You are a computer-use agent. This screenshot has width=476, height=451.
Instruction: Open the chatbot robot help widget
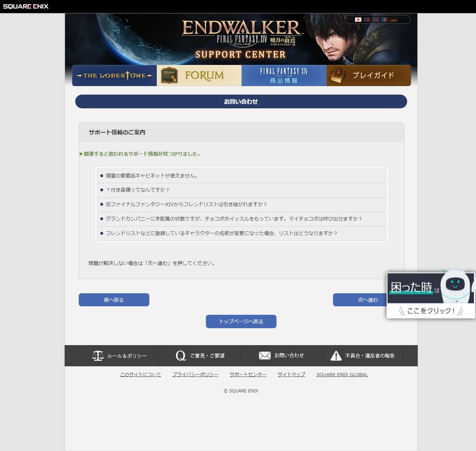pyautogui.click(x=431, y=295)
